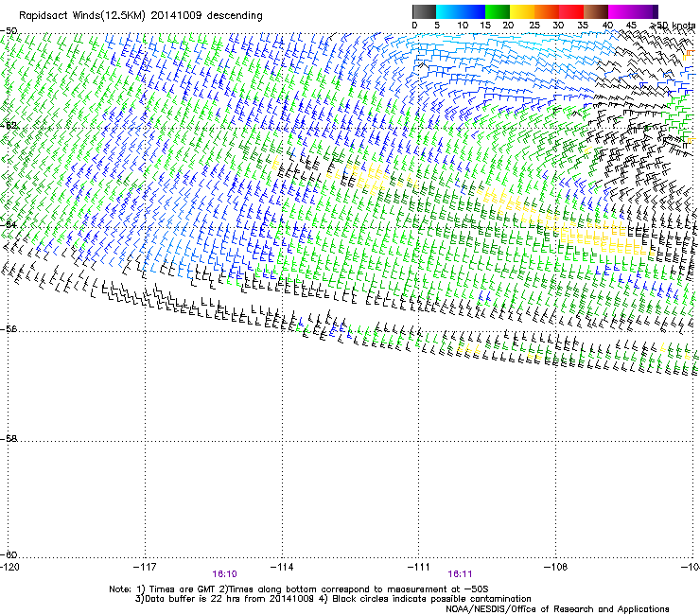This screenshot has width=700, height=615.
Task: Click the legend tick label 25
Action: (x=534, y=26)
